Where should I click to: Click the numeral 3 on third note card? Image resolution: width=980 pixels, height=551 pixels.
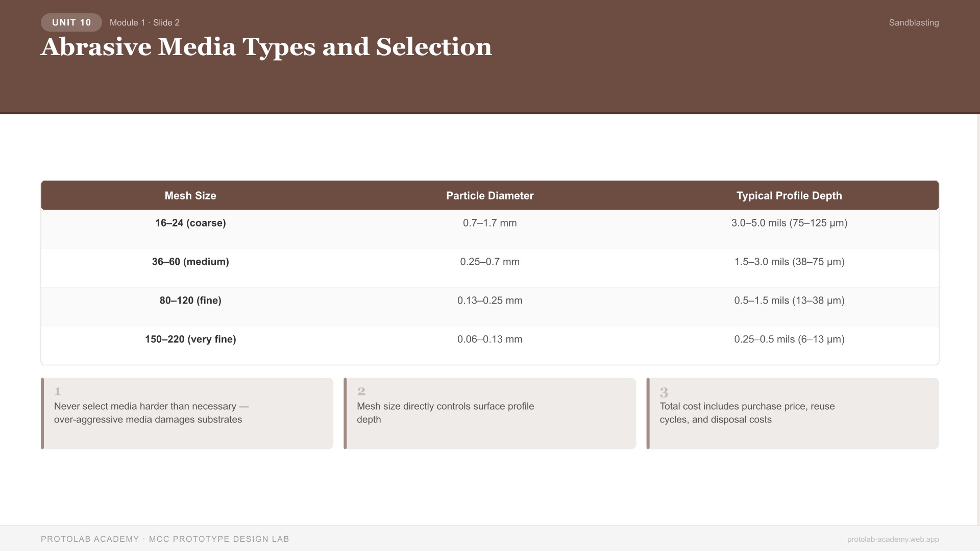point(664,393)
